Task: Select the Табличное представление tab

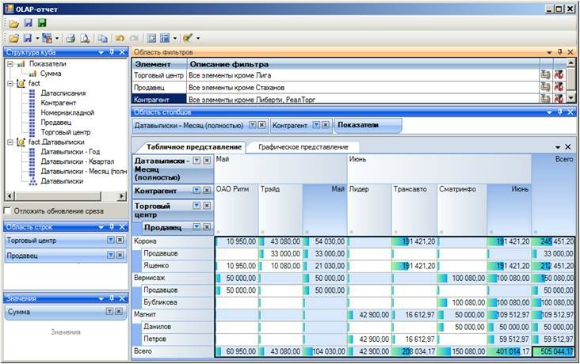Action: (194, 147)
